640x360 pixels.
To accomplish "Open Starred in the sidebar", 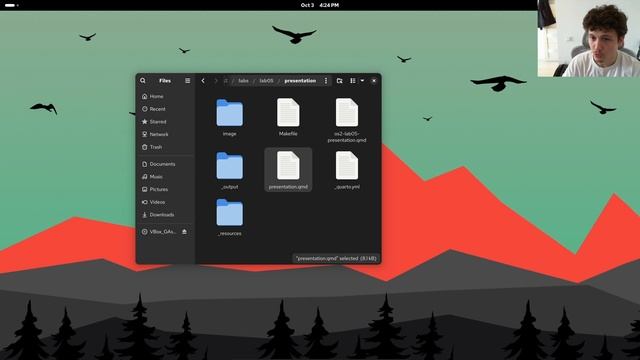I will pos(165,122).
